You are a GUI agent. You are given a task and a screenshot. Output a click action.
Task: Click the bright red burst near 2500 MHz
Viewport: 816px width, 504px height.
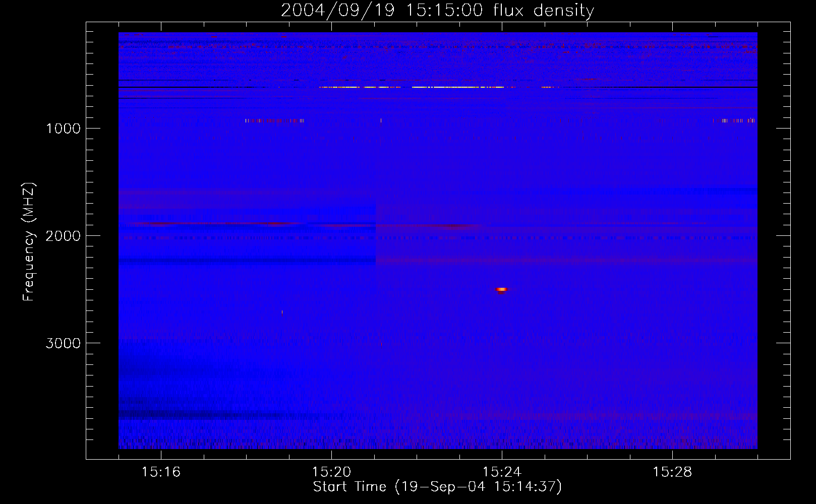click(501, 289)
